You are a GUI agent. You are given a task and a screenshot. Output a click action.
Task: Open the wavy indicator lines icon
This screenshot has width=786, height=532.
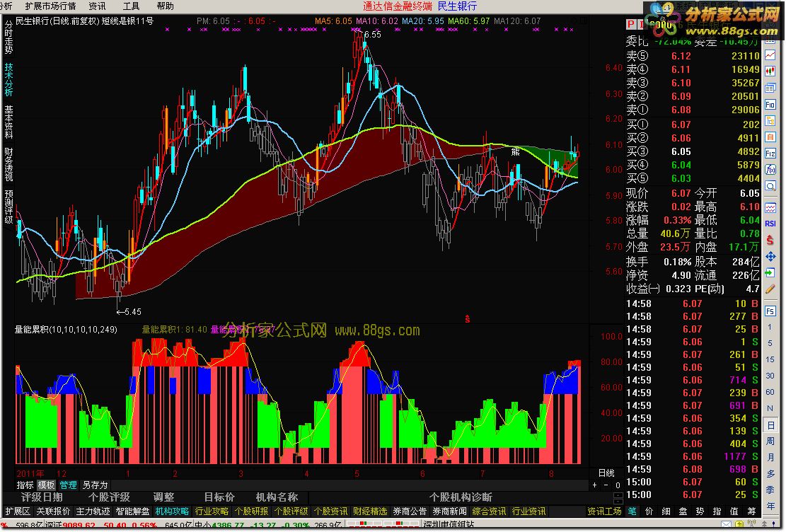(x=770, y=207)
